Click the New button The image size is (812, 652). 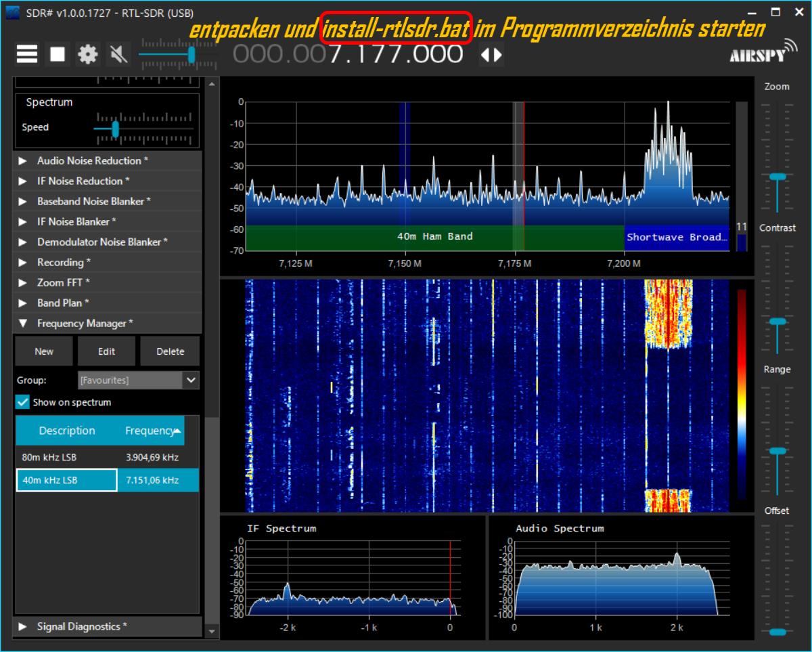click(x=44, y=351)
